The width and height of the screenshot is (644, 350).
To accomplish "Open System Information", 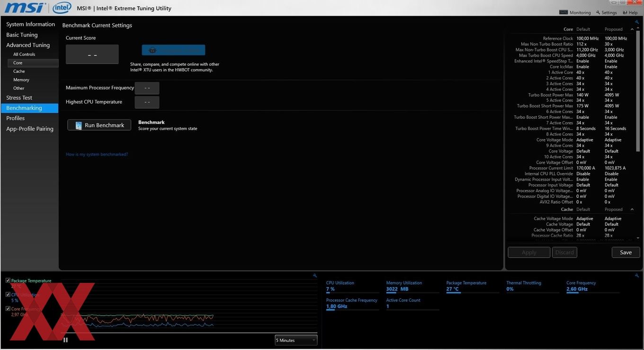I will [x=30, y=24].
